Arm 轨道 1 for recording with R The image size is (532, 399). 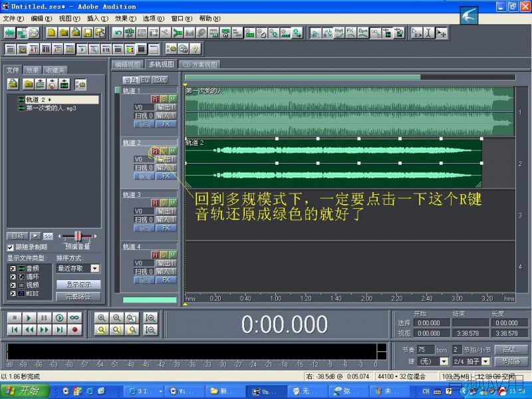(155, 98)
